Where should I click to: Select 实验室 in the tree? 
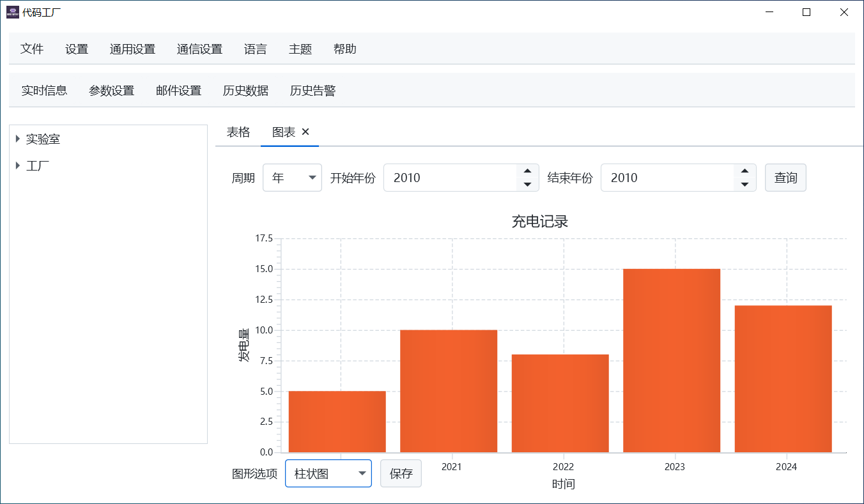[43, 139]
